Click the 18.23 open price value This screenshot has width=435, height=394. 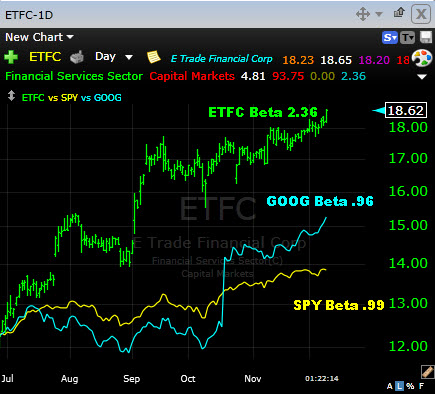(298, 60)
